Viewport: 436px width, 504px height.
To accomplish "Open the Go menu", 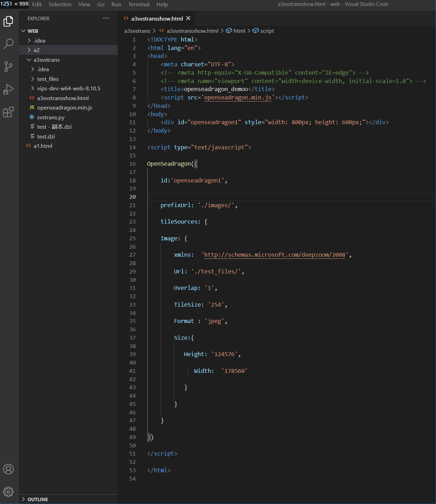I will click(x=101, y=4).
